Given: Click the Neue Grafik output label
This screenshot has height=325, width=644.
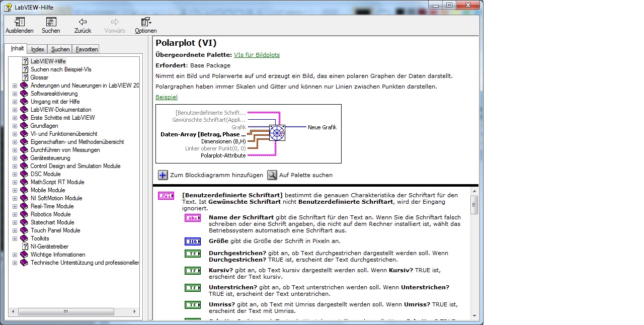Looking at the screenshot, I should 322,127.
